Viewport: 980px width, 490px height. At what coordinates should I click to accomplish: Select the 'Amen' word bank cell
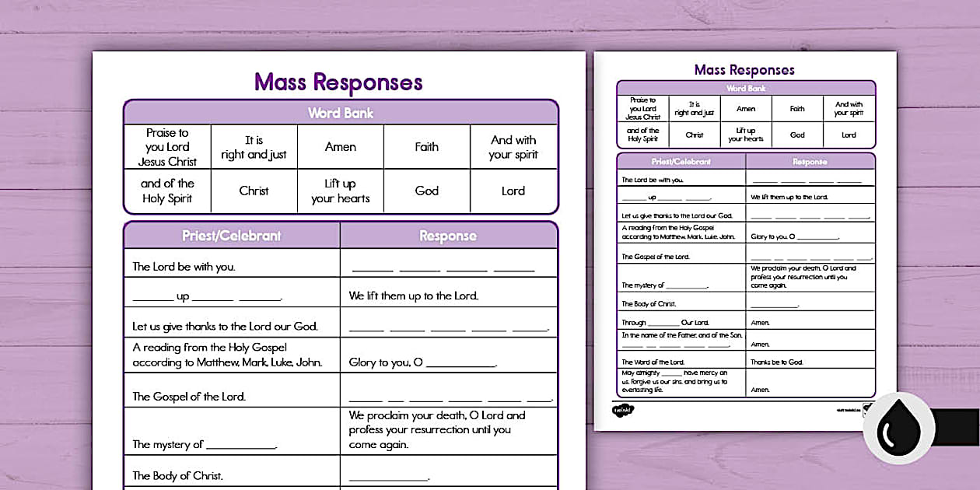coord(341,146)
